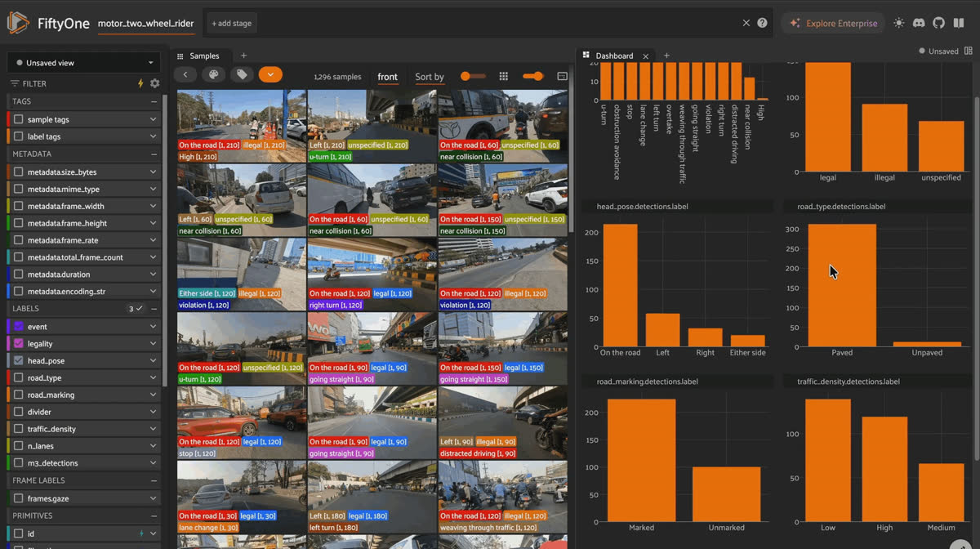This screenshot has width=980, height=549.
Task: Uncheck the head_pose label checkbox
Action: pos(19,360)
